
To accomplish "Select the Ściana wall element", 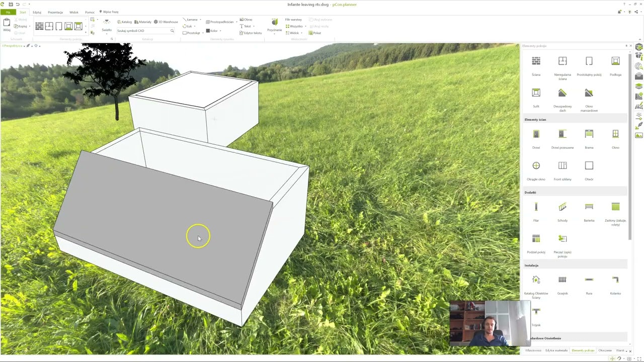I will click(x=536, y=65).
